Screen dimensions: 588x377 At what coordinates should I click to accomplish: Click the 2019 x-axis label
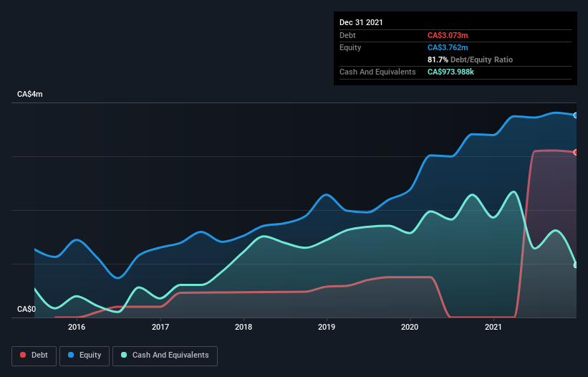(x=327, y=327)
